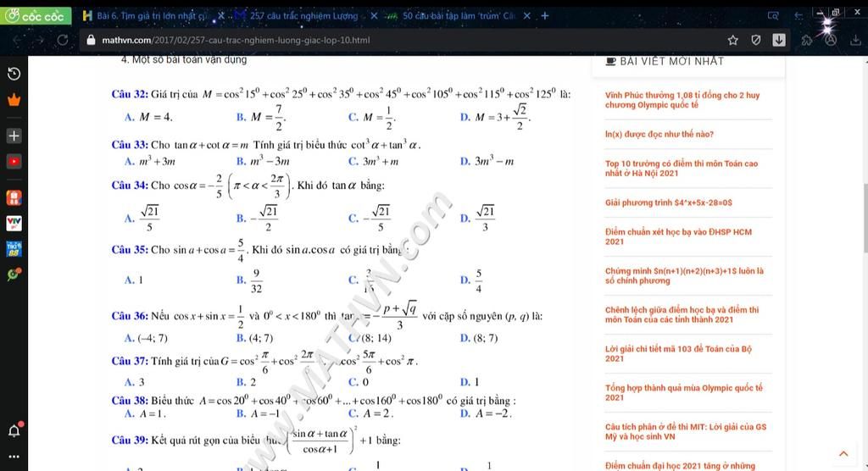Screen dimensions: 868x471
Task: Open the sidebar history clock icon
Action: click(14, 74)
